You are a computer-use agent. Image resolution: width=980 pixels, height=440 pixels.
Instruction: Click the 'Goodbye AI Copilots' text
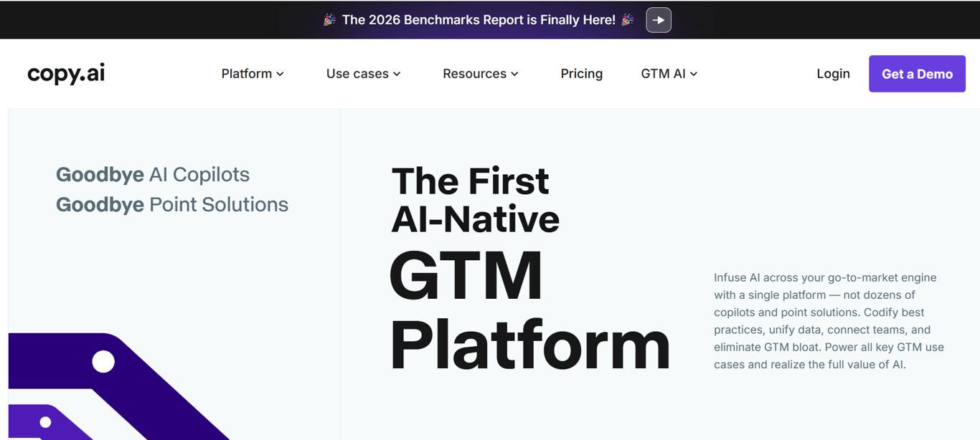pyautogui.click(x=153, y=174)
